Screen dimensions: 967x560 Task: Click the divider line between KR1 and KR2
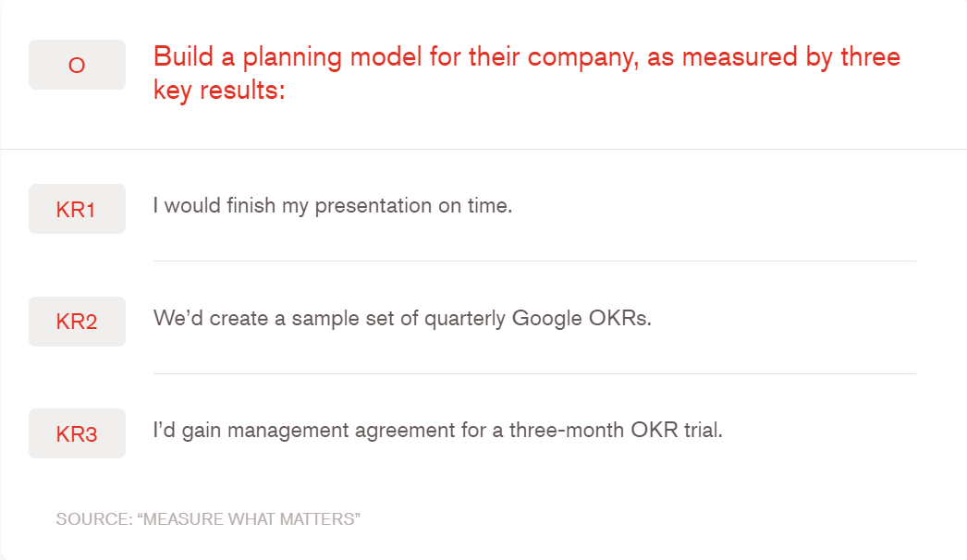click(534, 262)
